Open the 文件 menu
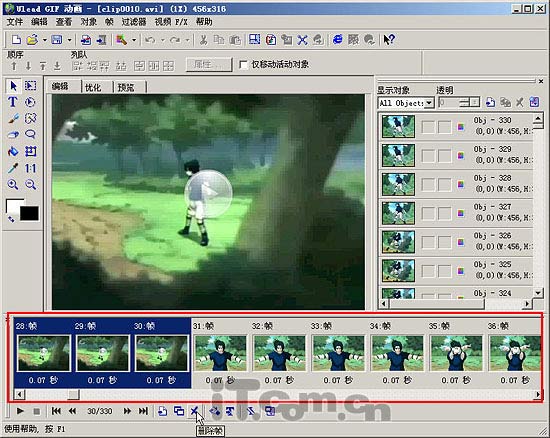This screenshot has width=550, height=438. [x=15, y=22]
